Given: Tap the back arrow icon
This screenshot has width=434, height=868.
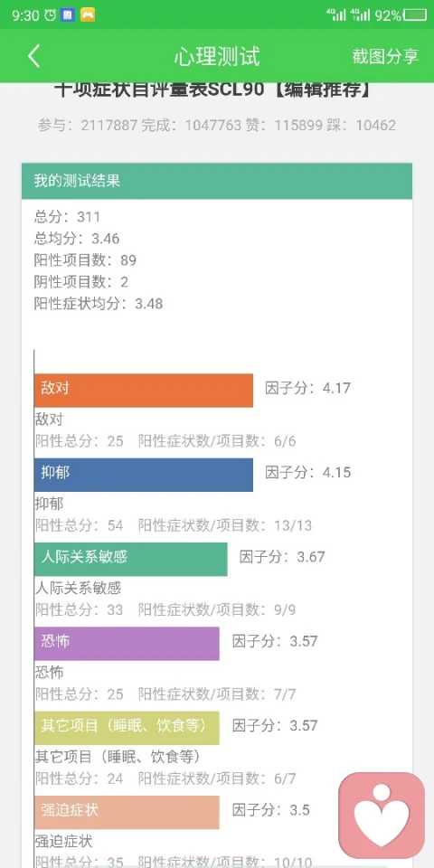Looking at the screenshot, I should point(33,56).
